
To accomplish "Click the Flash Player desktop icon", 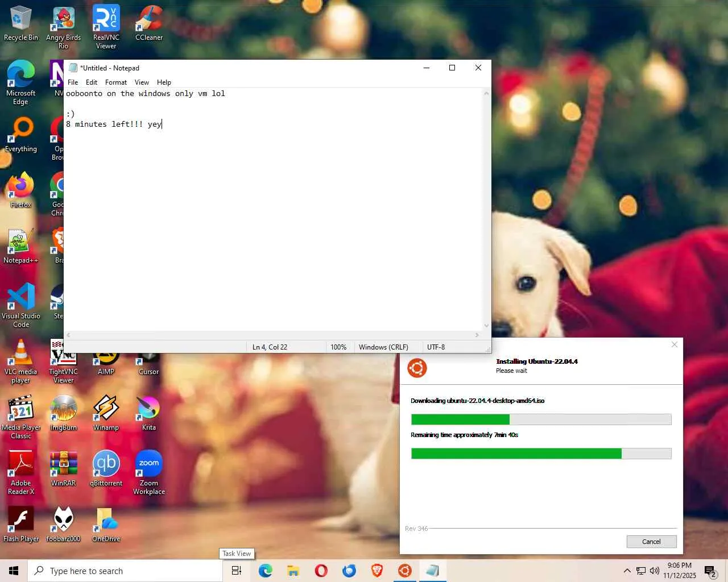I will 21,525.
